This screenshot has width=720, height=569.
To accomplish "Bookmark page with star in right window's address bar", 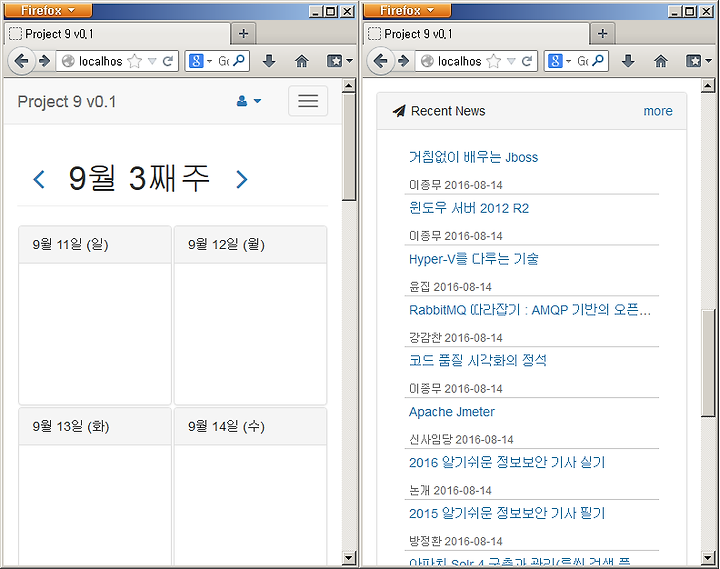I will pyautogui.click(x=493, y=61).
